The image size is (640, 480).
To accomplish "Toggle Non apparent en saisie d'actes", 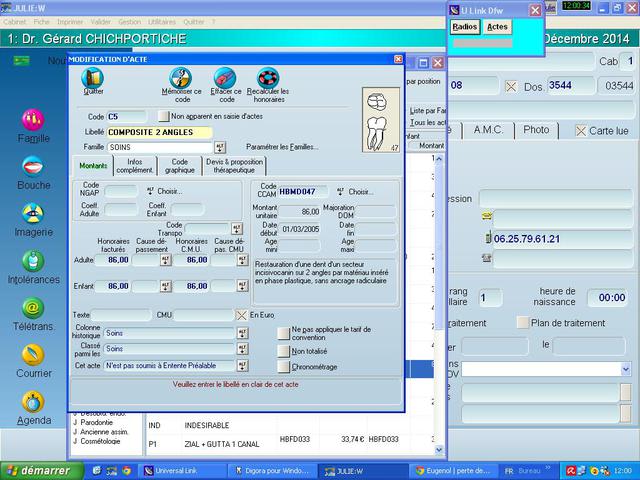I will coord(164,117).
